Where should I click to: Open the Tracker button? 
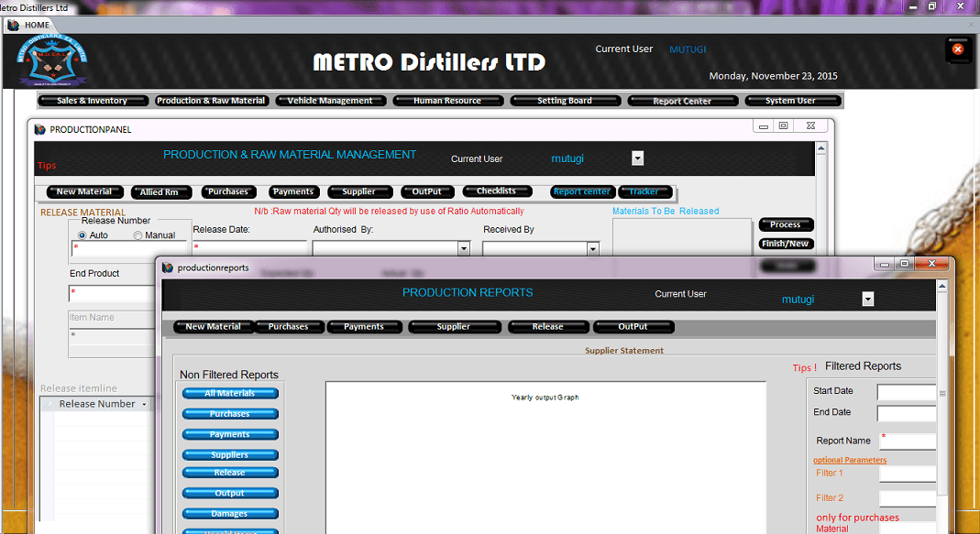coord(644,191)
